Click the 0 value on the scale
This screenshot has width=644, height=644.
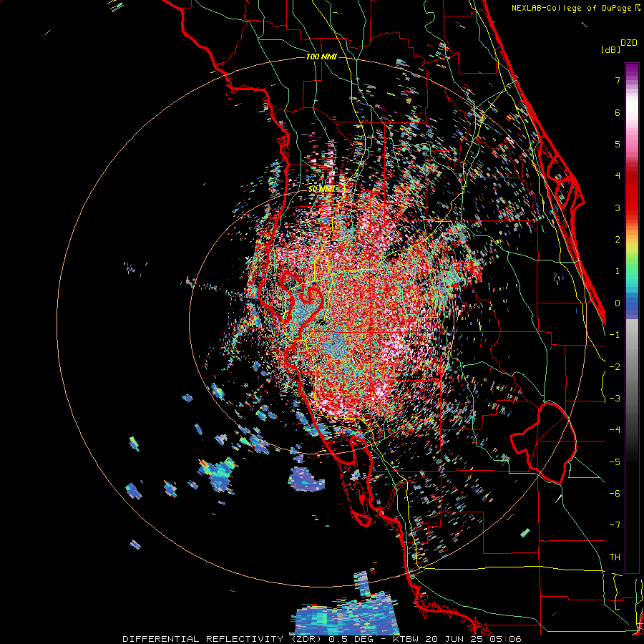[618, 303]
